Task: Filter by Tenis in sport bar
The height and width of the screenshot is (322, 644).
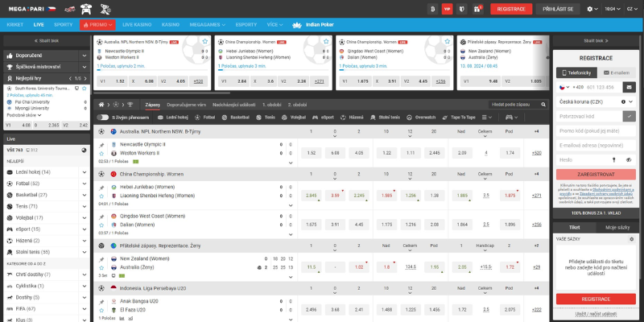Action: tap(266, 118)
